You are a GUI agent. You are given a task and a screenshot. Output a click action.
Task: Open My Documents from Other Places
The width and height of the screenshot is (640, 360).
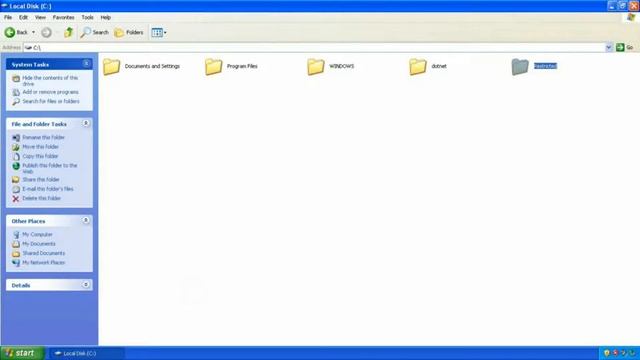pyautogui.click(x=39, y=244)
